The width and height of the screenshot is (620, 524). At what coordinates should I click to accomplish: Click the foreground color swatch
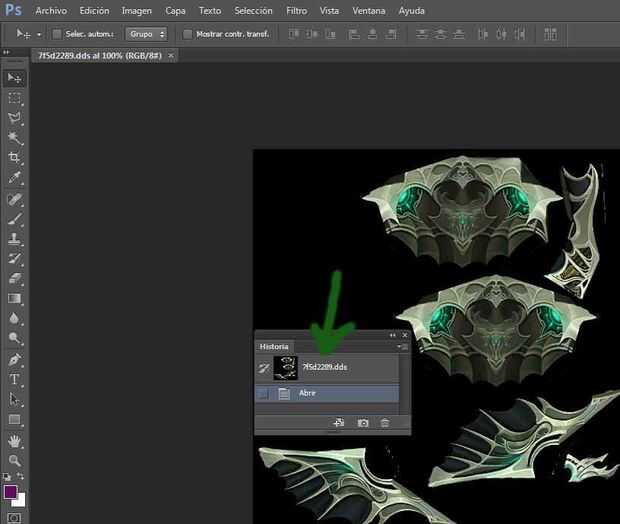point(11,492)
